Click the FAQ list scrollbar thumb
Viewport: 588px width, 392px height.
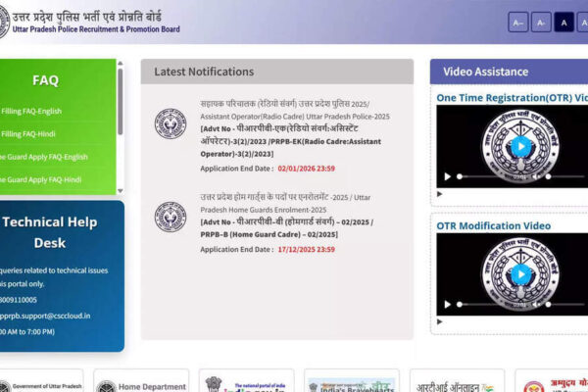(120, 101)
